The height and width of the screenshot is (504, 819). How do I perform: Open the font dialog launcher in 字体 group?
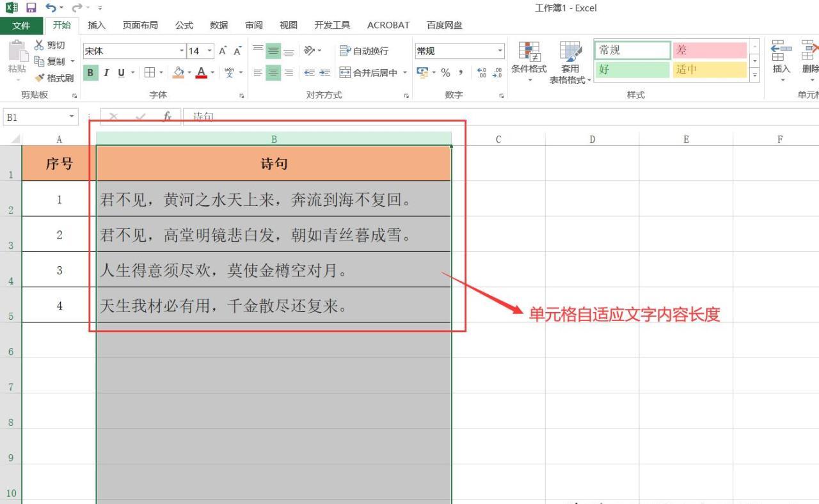click(242, 96)
